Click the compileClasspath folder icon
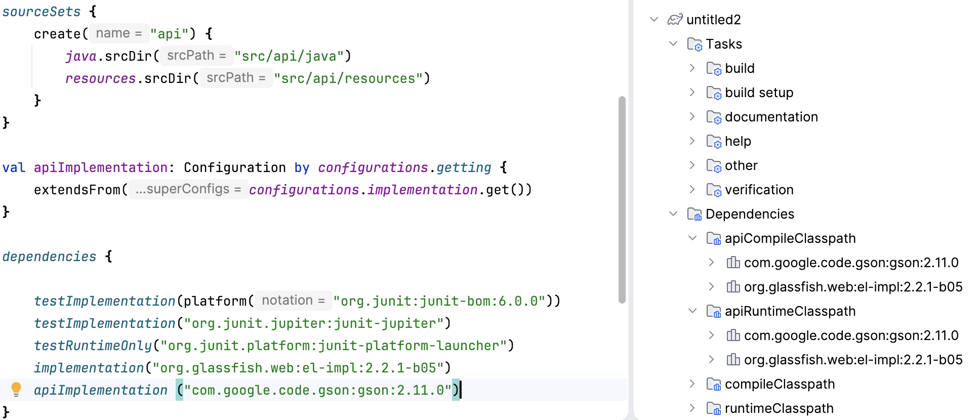The height and width of the screenshot is (420, 980). pyautogui.click(x=714, y=384)
